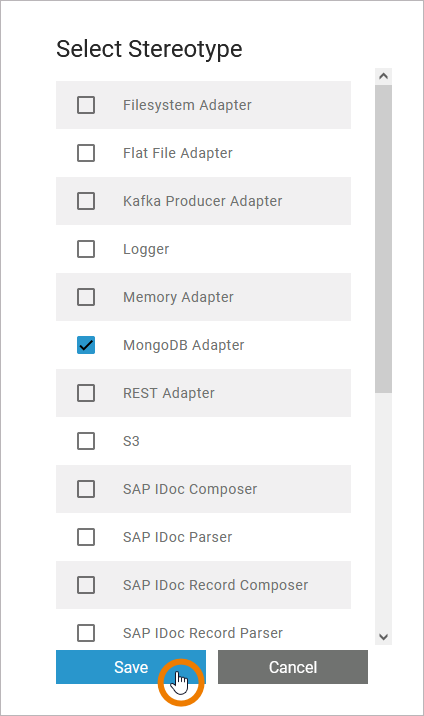Enable the S3 checkbox
Viewport: 424px width, 716px height.
(86, 441)
